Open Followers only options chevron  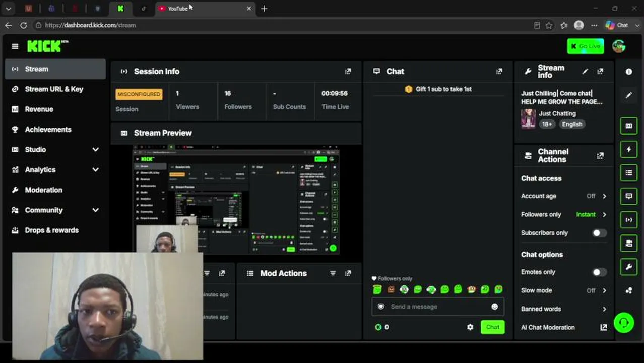[604, 214]
